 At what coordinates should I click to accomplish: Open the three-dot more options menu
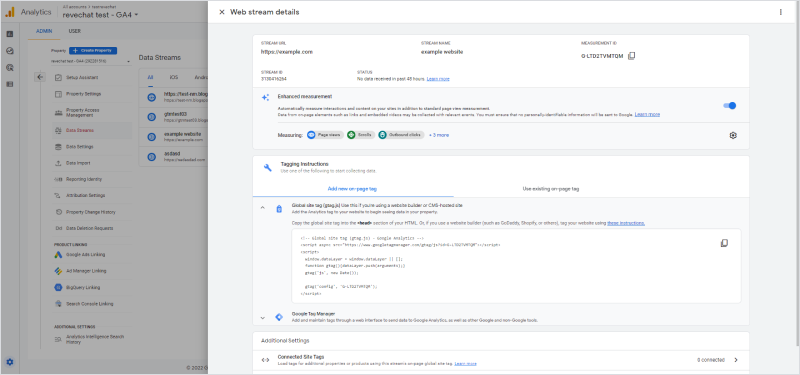coord(781,12)
